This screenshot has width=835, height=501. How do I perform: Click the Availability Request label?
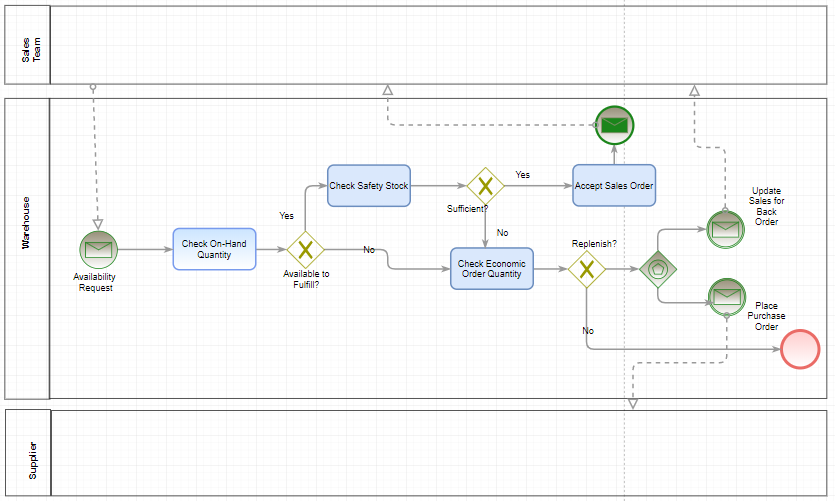pos(95,282)
